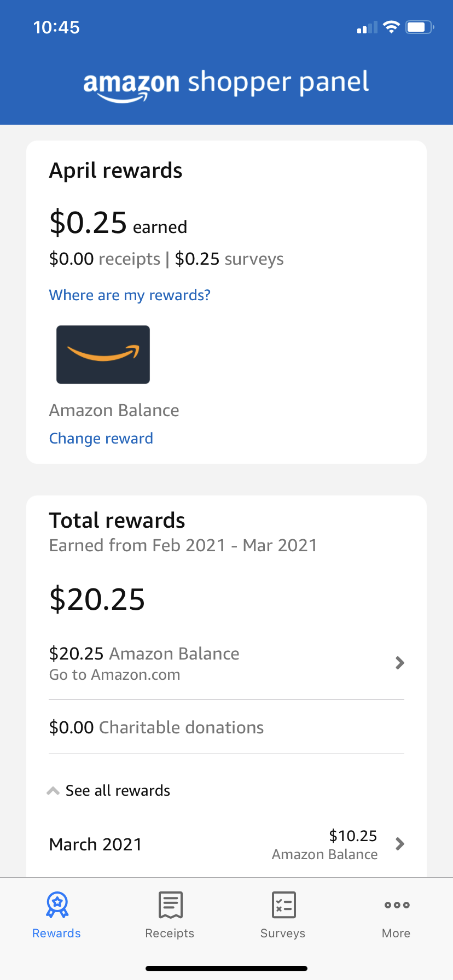This screenshot has width=453, height=980.
Task: Tap the Rewards ribbon icon
Action: tap(57, 905)
